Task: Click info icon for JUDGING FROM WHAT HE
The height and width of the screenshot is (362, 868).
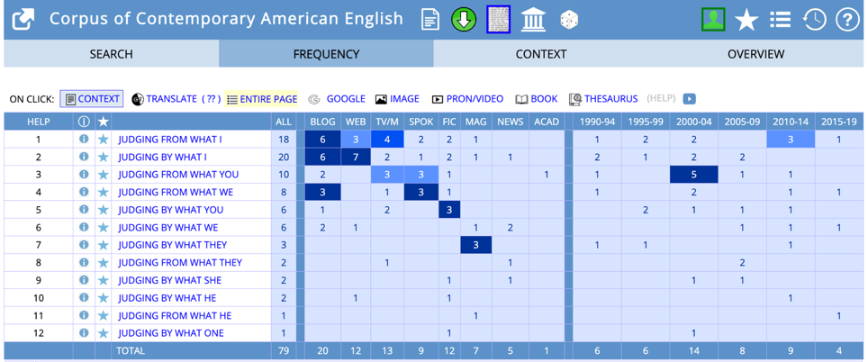Action: point(84,315)
